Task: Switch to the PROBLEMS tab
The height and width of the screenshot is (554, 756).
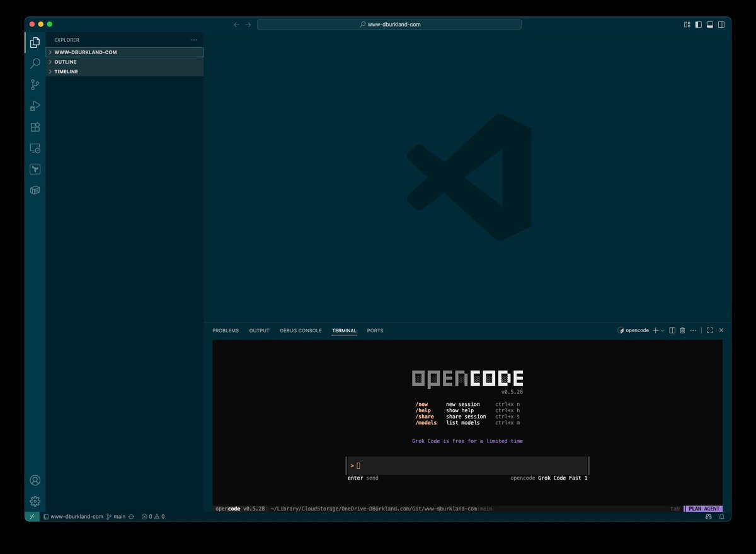Action: [x=225, y=330]
